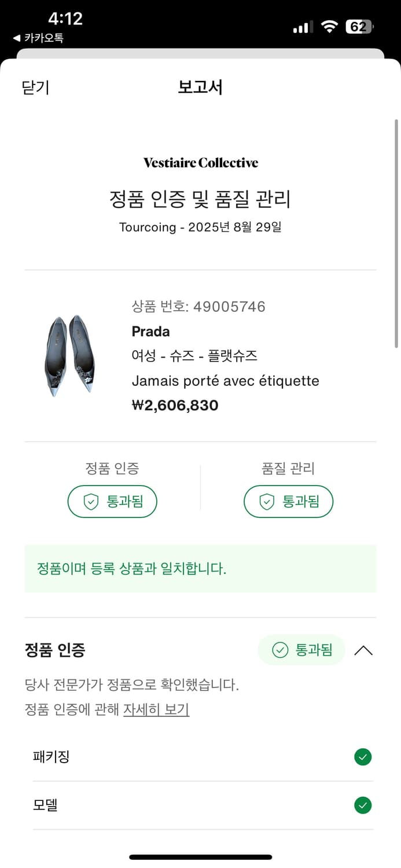Image resolution: width=401 pixels, height=868 pixels.
Task: Tap the 정품 인증 section header
Action: [55, 650]
